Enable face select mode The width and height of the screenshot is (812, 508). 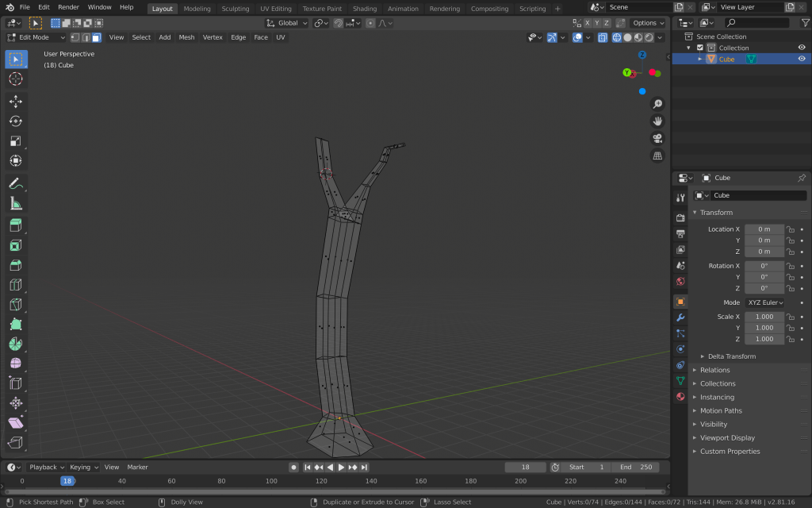point(96,37)
